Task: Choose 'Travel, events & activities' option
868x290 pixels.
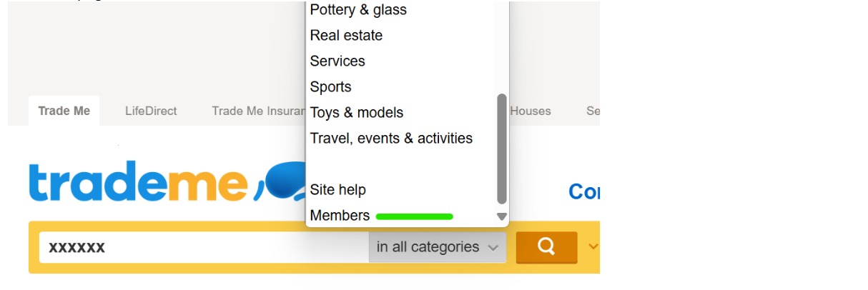Action: point(391,139)
